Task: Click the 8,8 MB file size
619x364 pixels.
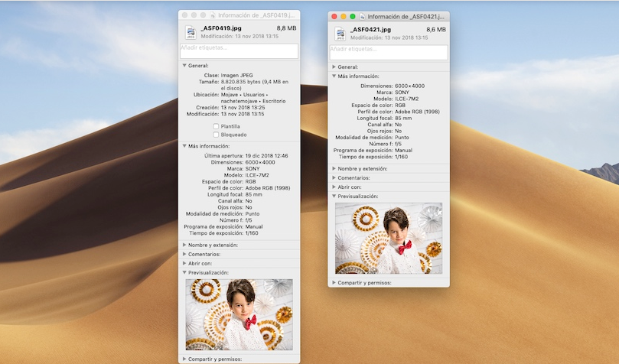Action: [x=287, y=28]
